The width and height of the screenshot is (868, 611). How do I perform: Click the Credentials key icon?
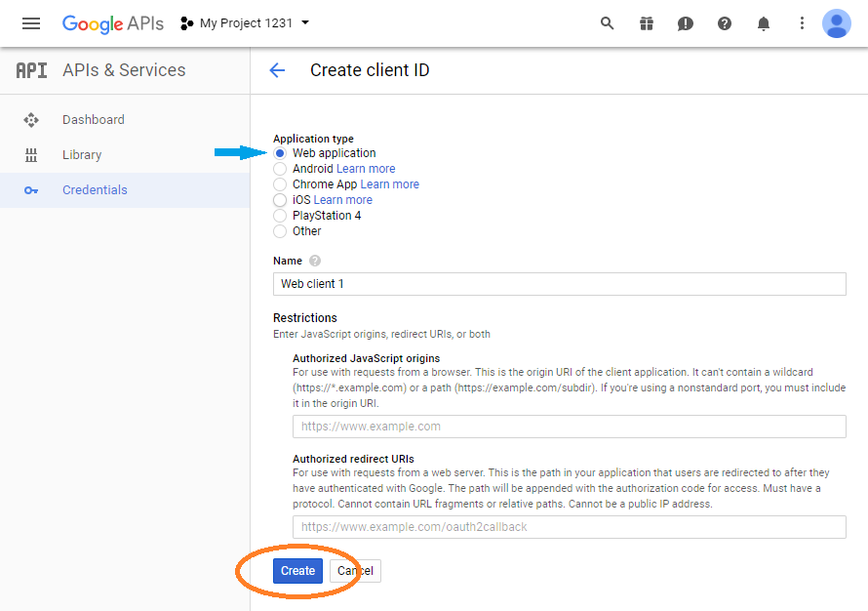tap(31, 190)
